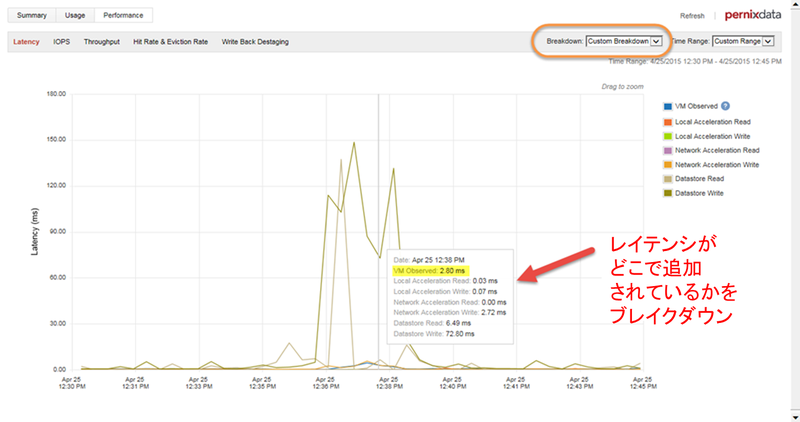The height and width of the screenshot is (422, 800).
Task: Click the Datastore Write legend label
Action: point(699,193)
